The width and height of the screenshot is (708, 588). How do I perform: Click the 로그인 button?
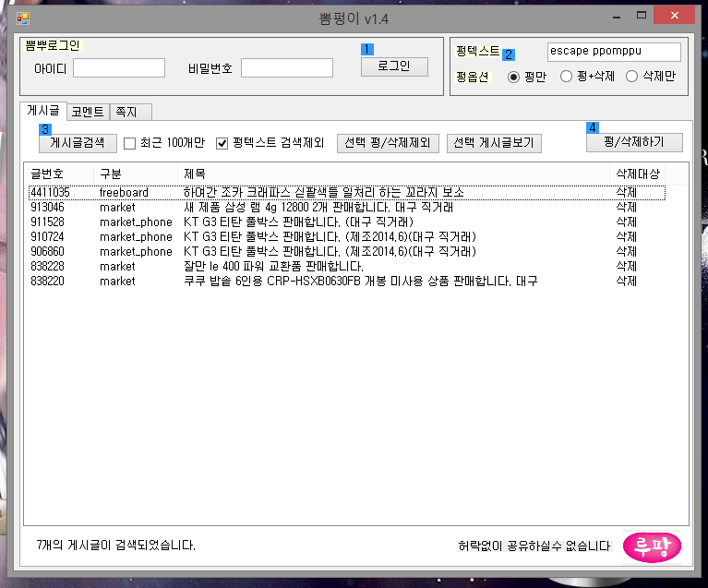tap(394, 66)
